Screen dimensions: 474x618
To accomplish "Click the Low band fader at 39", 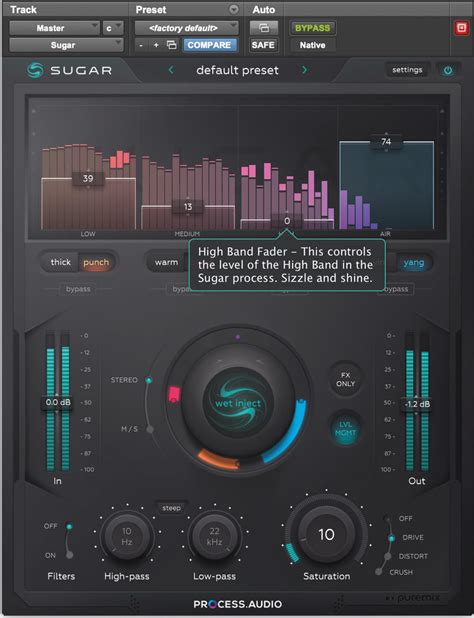I will [88, 179].
